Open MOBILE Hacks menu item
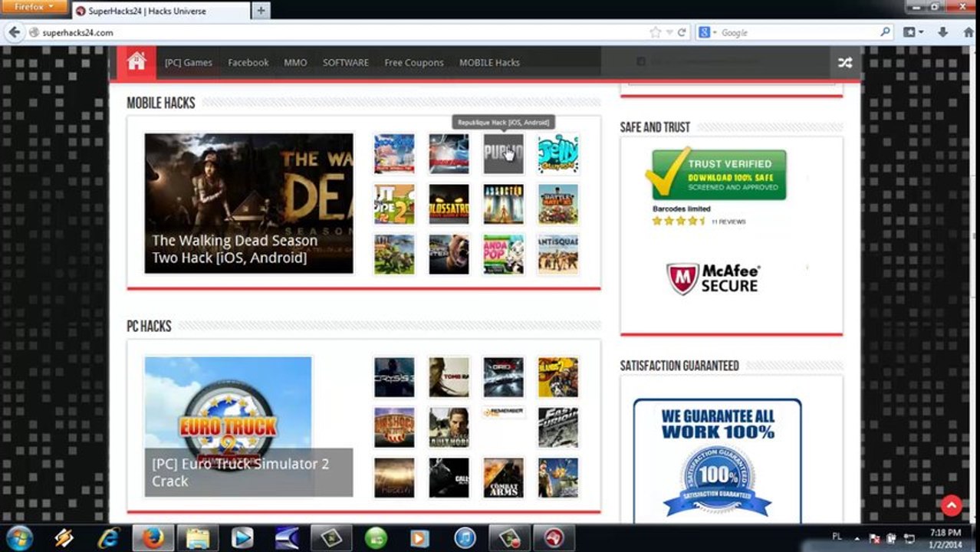Screen dimensions: 980x552 click(x=489, y=63)
